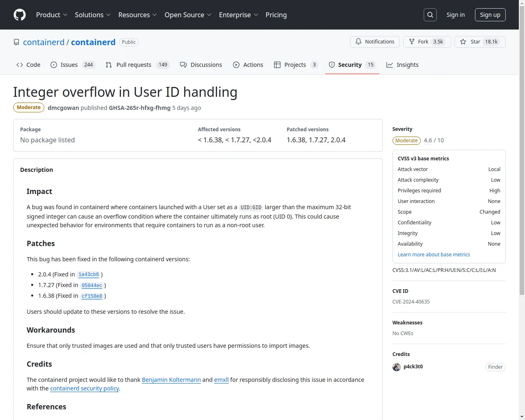Switch to the Code tab
Image resolution: width=525 pixels, height=420 pixels.
(28, 65)
